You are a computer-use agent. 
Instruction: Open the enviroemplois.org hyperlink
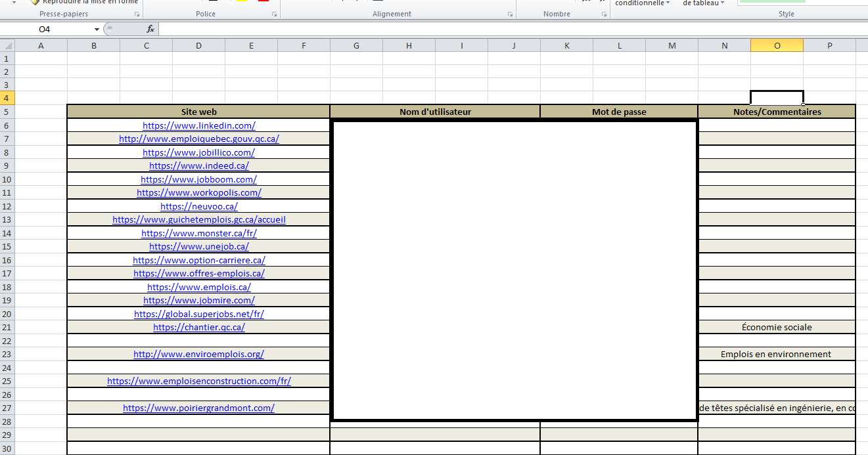click(x=199, y=354)
